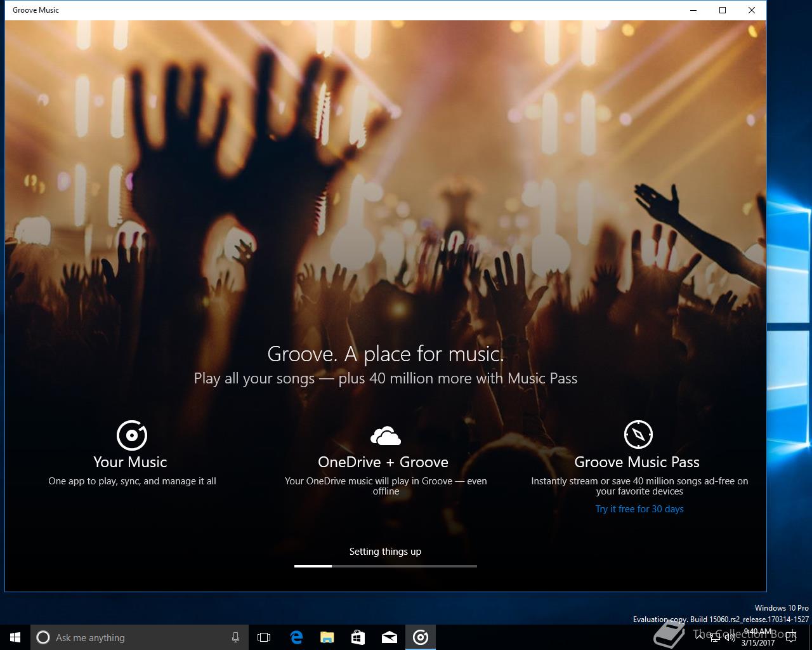
Task: Launch Microsoft Edge from the taskbar
Action: 296,637
